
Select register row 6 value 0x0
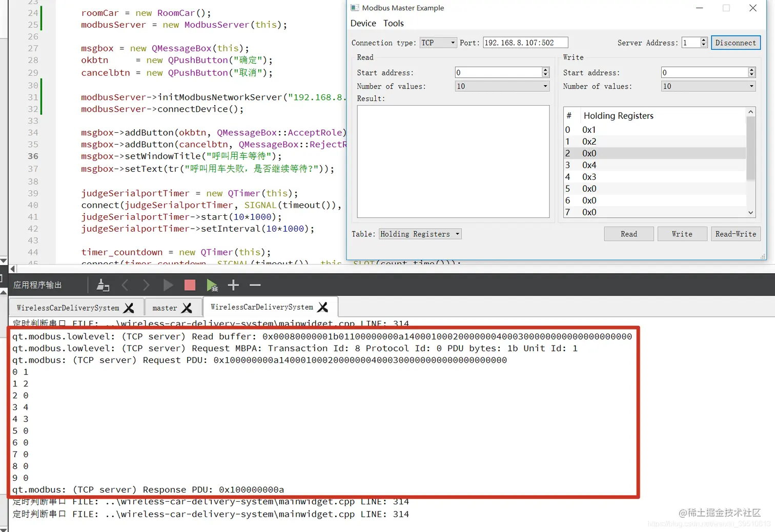[655, 200]
